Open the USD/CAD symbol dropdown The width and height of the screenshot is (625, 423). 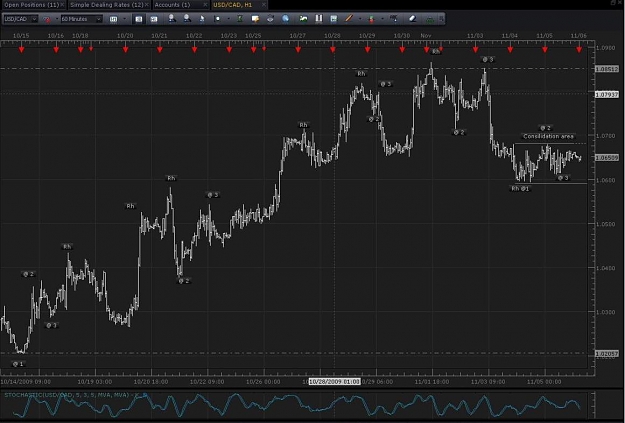20,19
